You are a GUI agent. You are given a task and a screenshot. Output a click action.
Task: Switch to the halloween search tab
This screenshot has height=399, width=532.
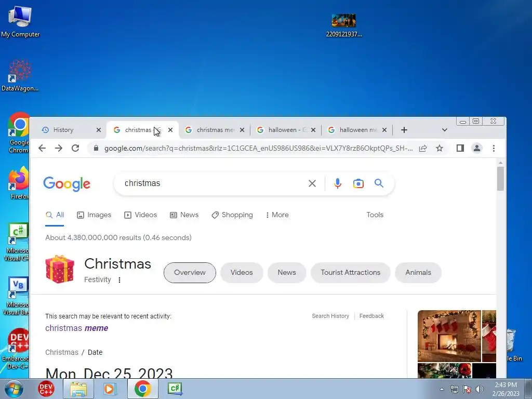(x=286, y=130)
